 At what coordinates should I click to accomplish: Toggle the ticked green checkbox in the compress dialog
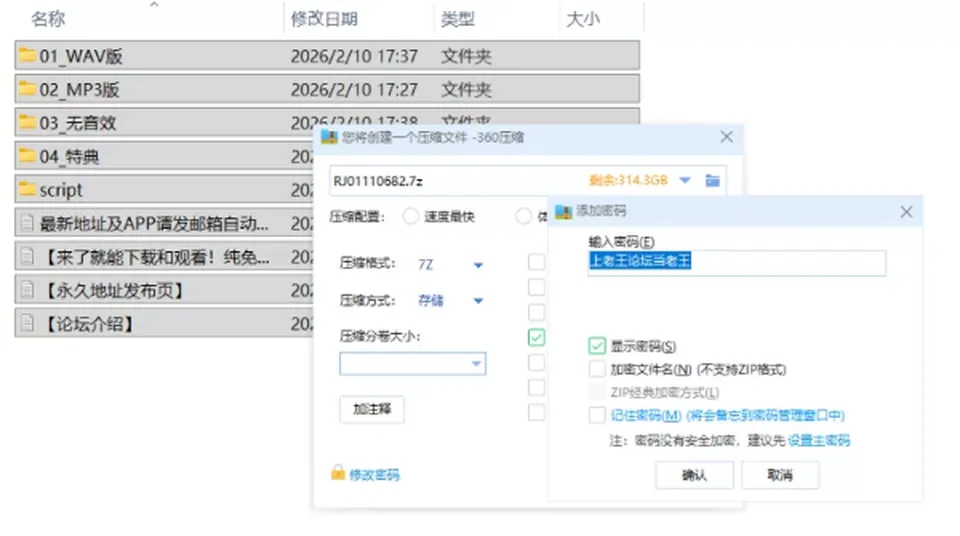[x=536, y=337]
